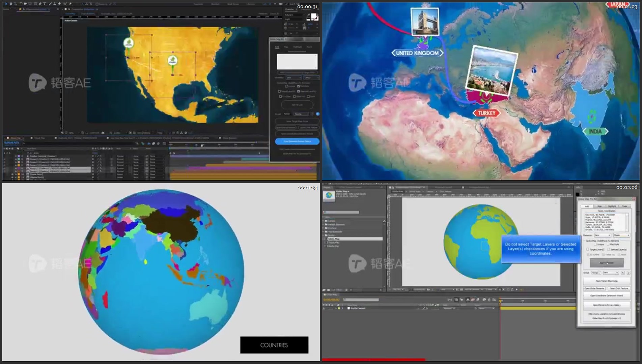Select the Hand tool in dark toolbar

[x=11, y=4]
